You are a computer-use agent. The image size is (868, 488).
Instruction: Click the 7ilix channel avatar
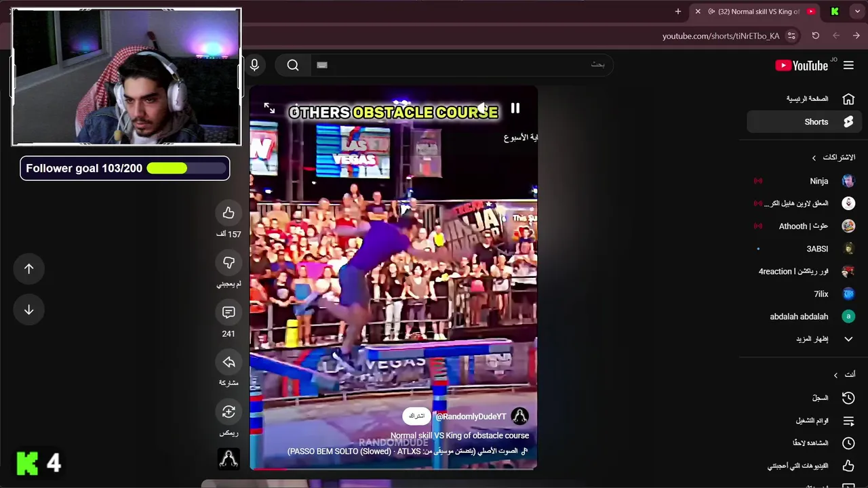(x=848, y=294)
